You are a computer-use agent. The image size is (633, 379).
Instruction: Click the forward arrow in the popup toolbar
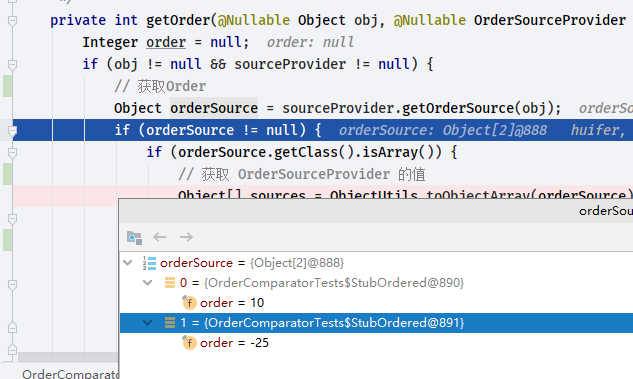[x=186, y=237]
